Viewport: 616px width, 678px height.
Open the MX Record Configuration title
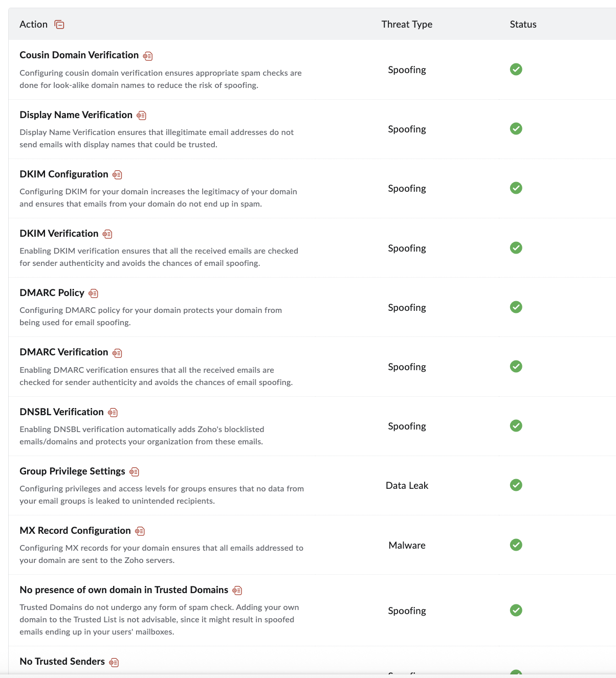tap(75, 531)
